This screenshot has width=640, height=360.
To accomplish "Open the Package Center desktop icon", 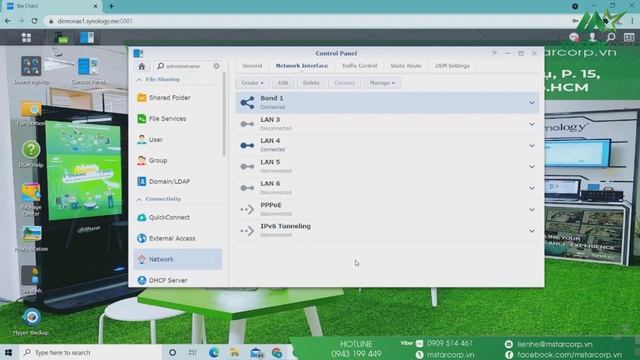I will point(31,192).
